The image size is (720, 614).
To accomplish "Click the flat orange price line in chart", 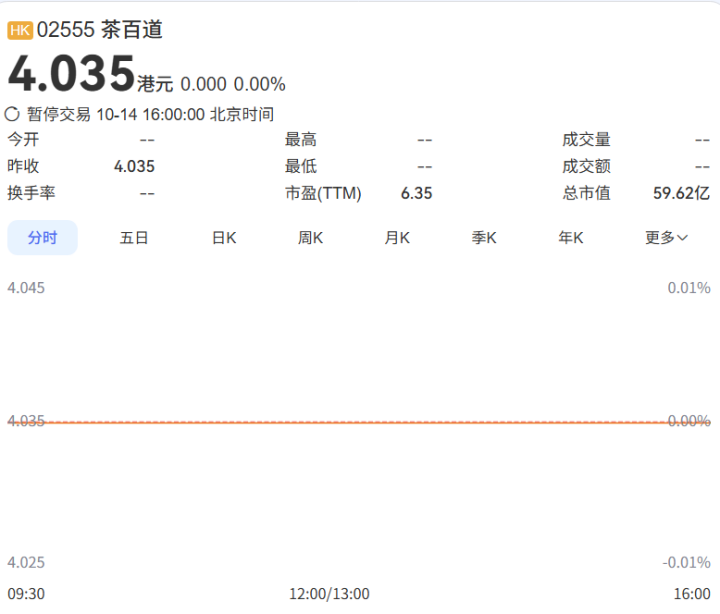I will (360, 422).
